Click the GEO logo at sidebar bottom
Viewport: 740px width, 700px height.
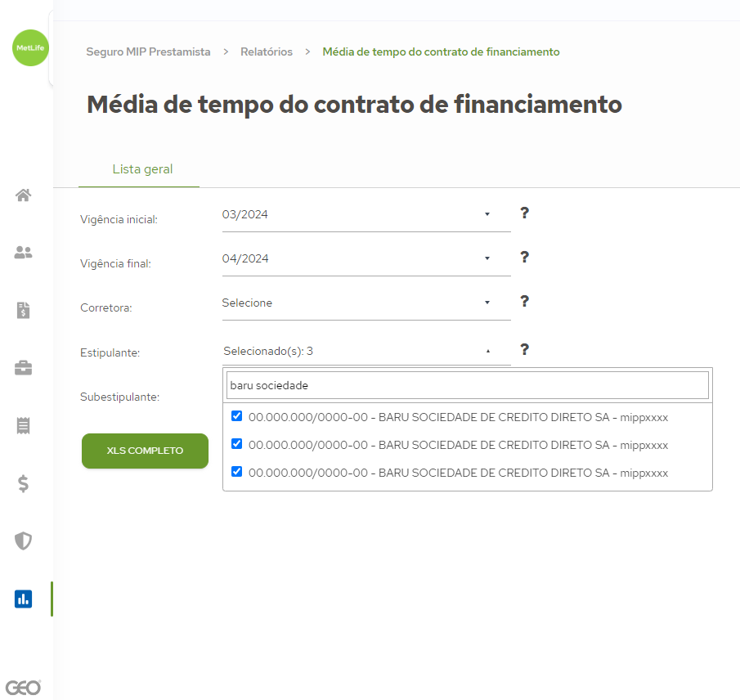[23, 687]
